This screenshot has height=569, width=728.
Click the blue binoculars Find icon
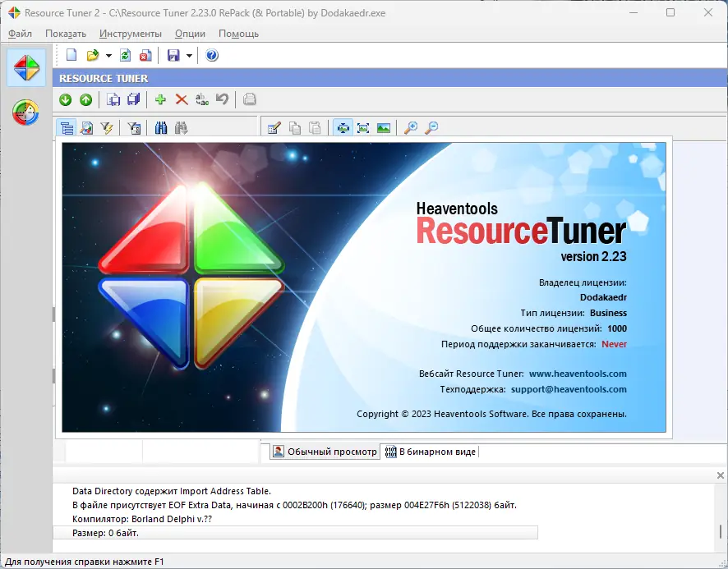tap(161, 127)
